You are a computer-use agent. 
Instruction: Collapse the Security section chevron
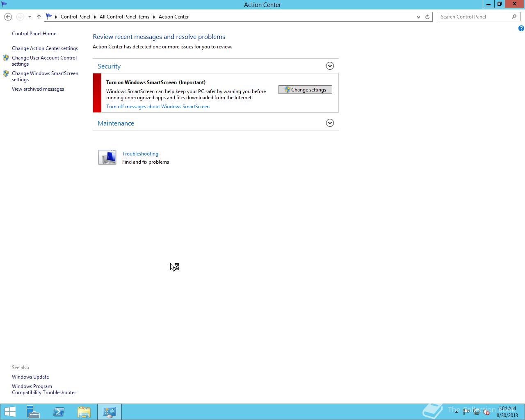pyautogui.click(x=330, y=66)
